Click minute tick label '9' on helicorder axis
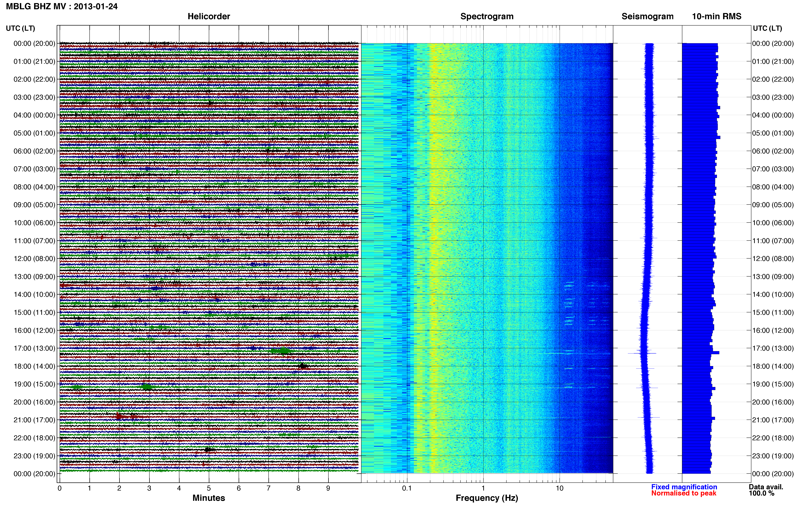 click(x=328, y=488)
